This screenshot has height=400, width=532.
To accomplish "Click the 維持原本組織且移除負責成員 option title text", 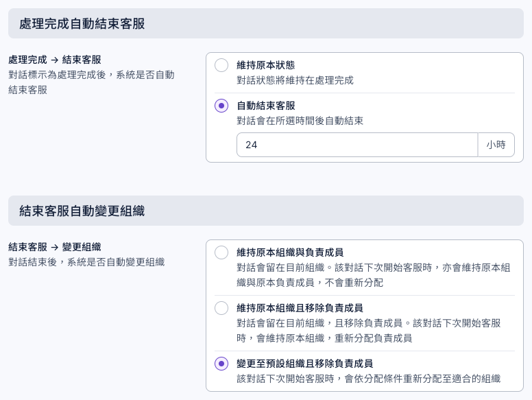I will (300, 308).
